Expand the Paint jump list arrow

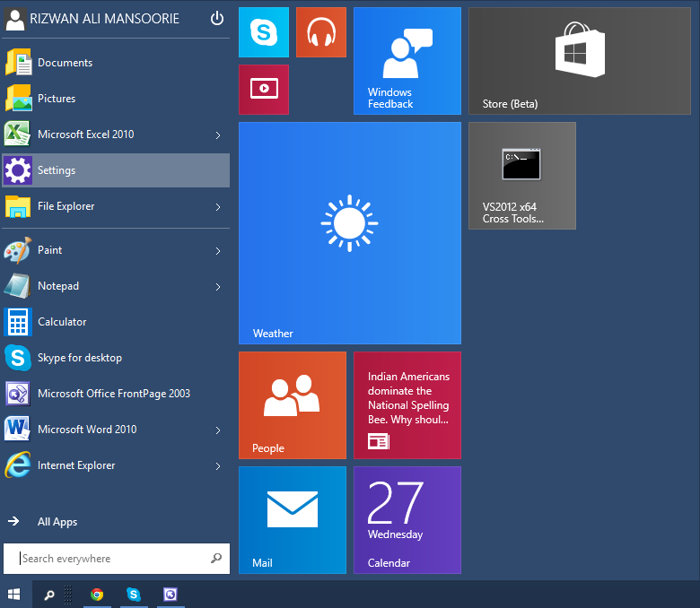pos(218,251)
